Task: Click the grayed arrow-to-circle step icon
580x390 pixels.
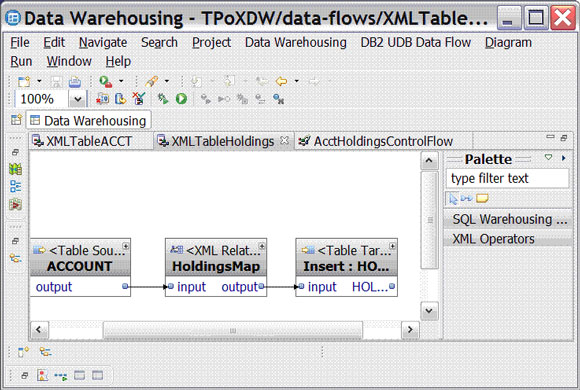Action: pyautogui.click(x=224, y=99)
